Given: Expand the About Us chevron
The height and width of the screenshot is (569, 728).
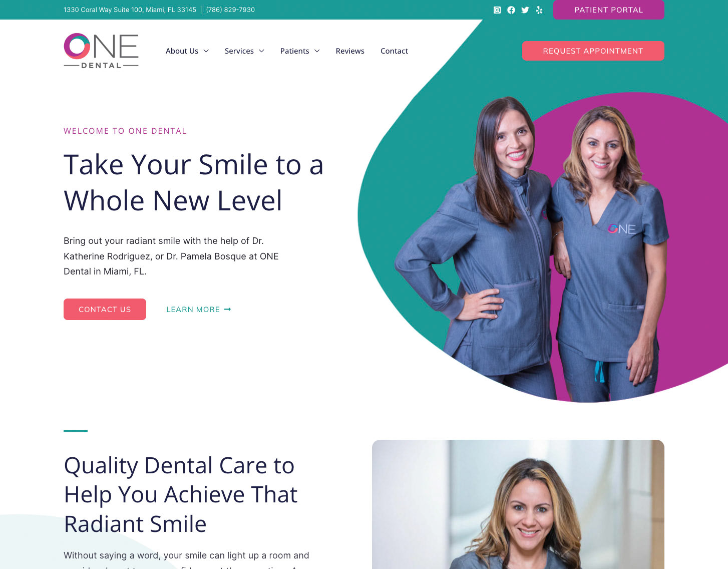Looking at the screenshot, I should point(206,51).
